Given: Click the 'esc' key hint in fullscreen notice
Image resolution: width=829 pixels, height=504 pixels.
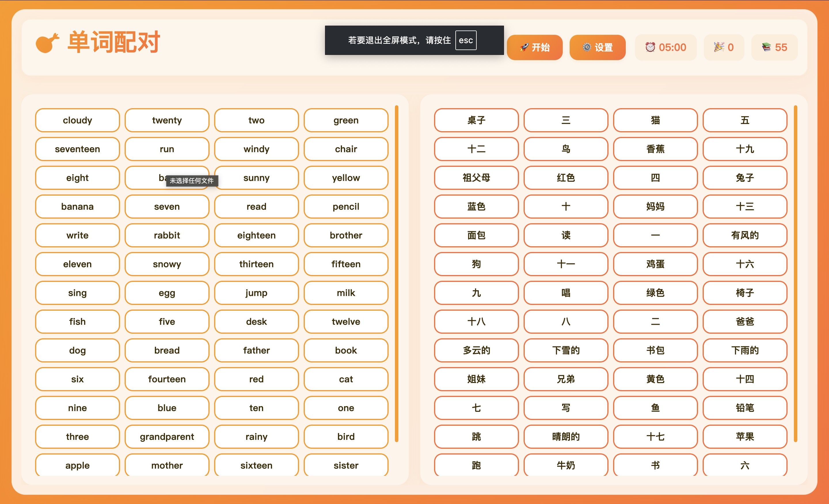Looking at the screenshot, I should coord(466,40).
